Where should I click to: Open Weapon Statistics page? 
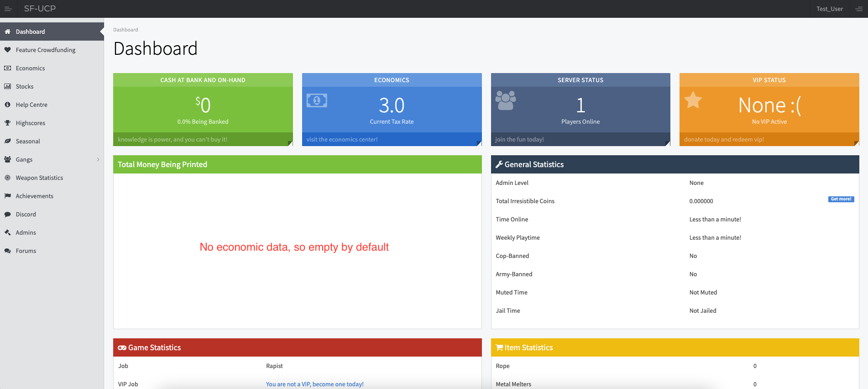coord(52,178)
